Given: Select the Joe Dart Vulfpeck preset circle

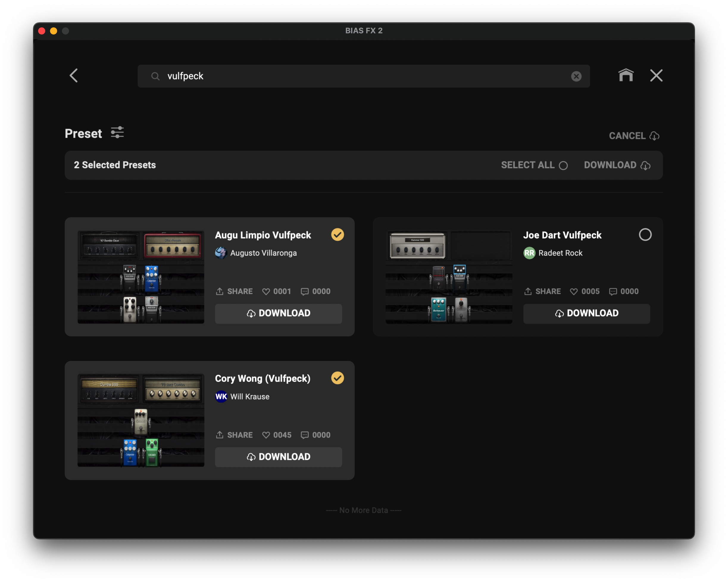Looking at the screenshot, I should pos(645,234).
